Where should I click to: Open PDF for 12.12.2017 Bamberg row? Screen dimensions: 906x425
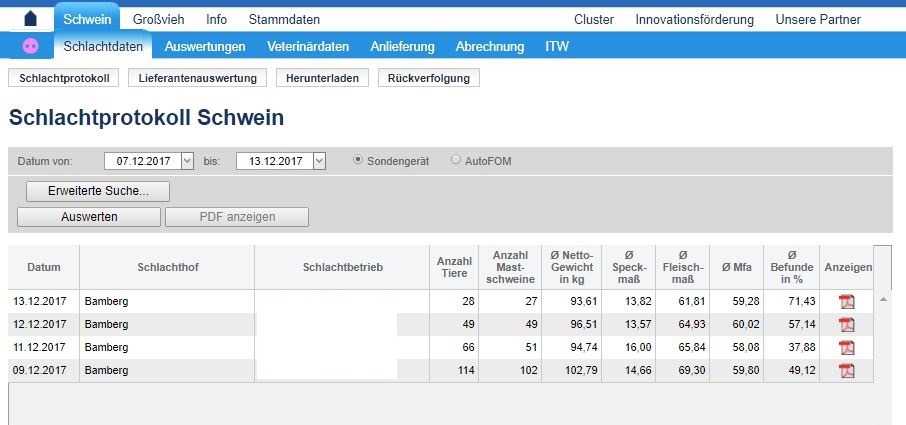(x=846, y=324)
